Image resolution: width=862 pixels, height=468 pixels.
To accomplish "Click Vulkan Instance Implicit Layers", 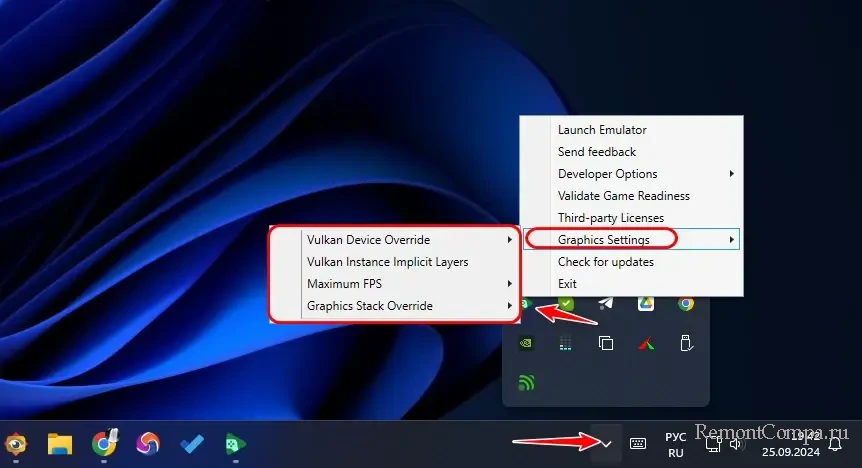I will [x=387, y=262].
